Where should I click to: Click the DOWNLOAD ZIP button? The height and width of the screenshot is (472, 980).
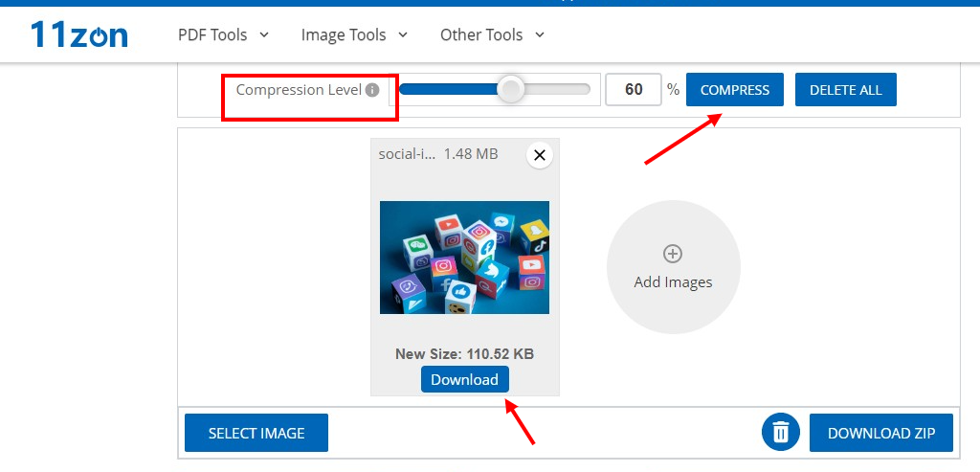[881, 433]
